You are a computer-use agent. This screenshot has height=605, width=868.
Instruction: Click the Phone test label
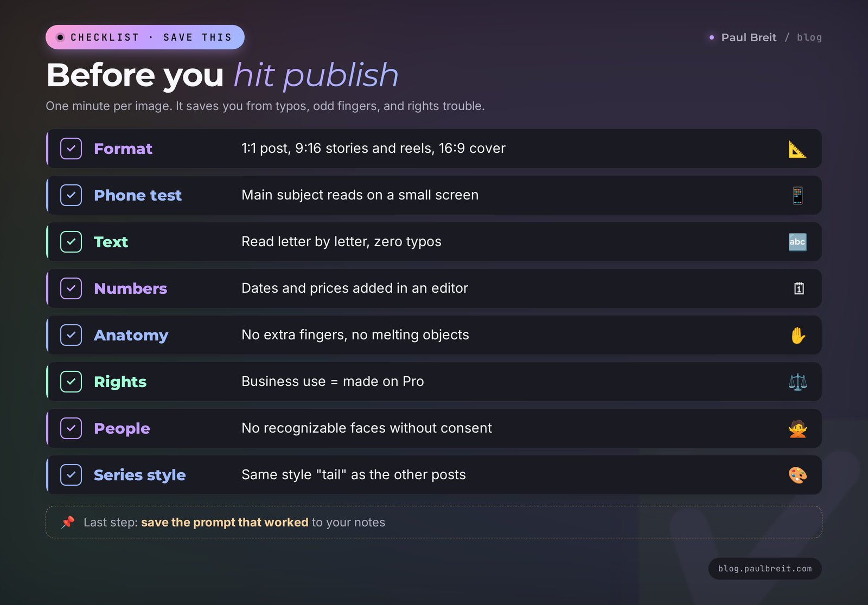coord(138,195)
